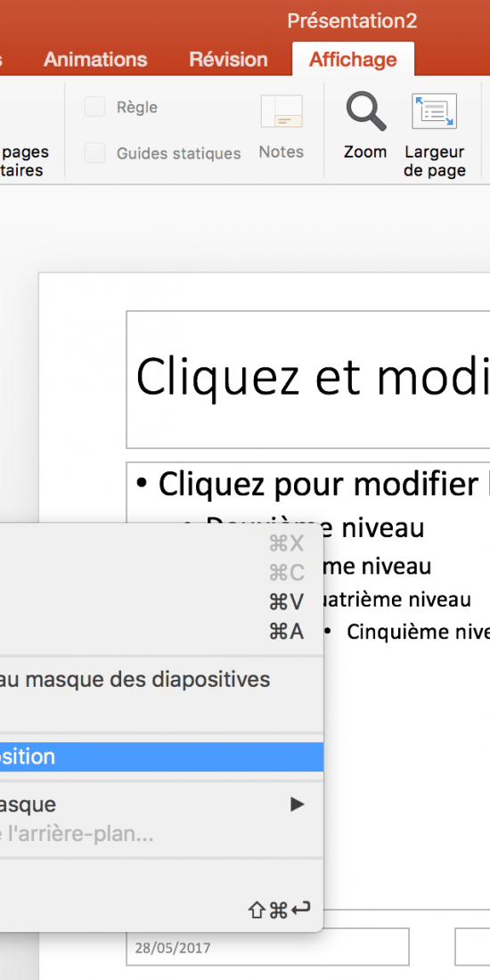Click the Présentation2 window title

point(352,21)
